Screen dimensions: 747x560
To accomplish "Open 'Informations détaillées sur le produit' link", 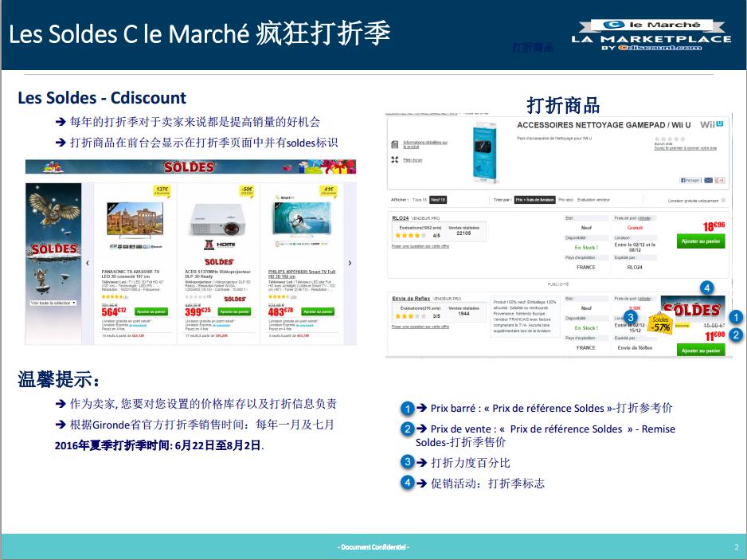I will 425,144.
